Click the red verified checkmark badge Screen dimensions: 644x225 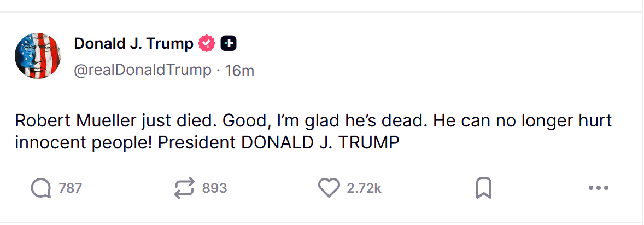[x=207, y=43]
